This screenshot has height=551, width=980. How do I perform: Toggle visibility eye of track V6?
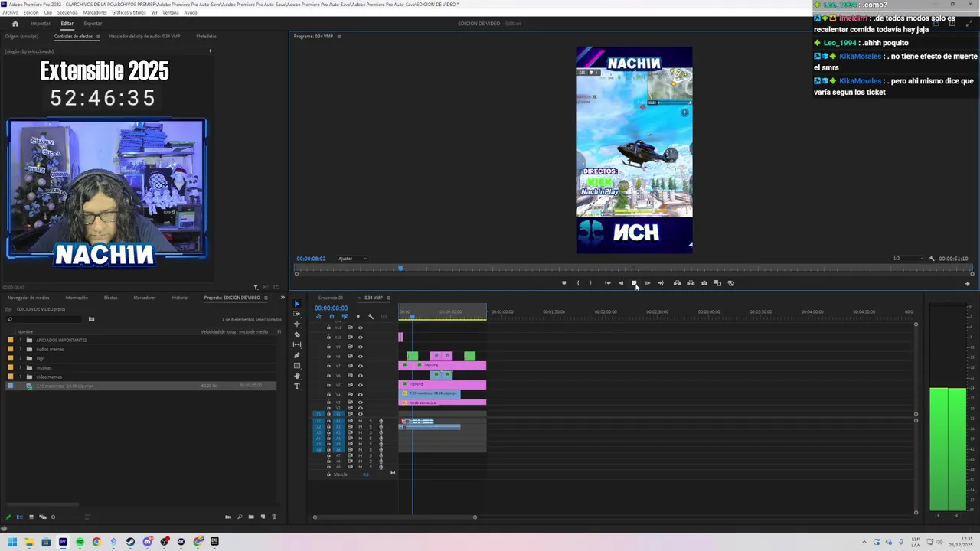[x=360, y=376]
